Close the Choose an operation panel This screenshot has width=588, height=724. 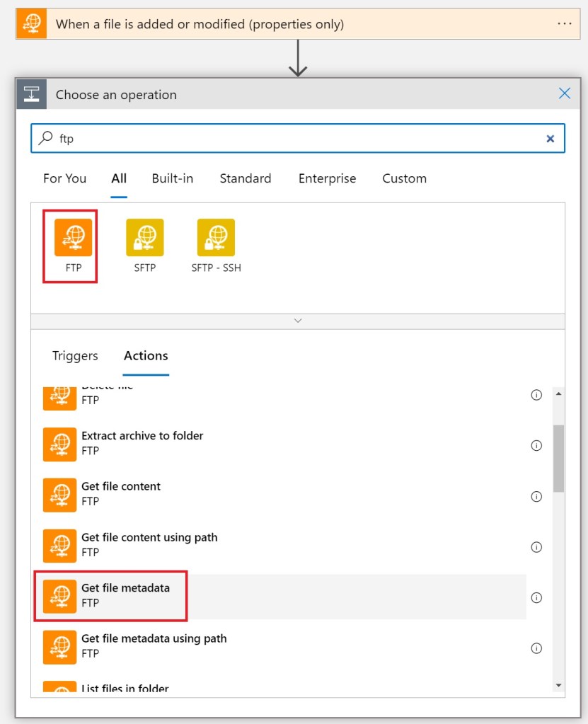click(x=564, y=93)
